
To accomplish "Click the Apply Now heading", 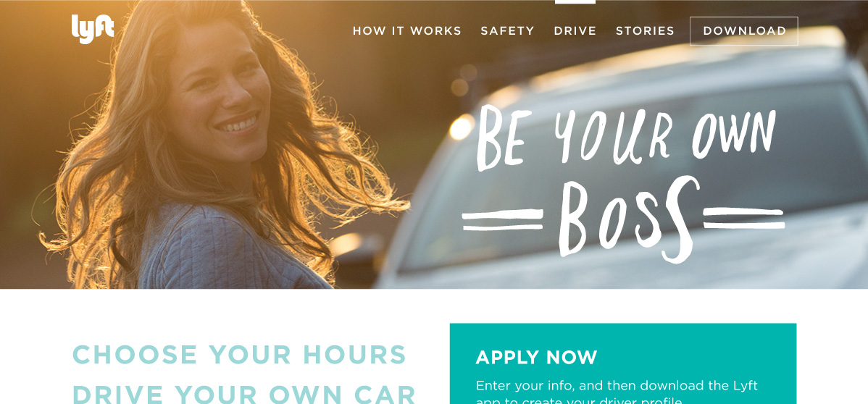I will (536, 358).
